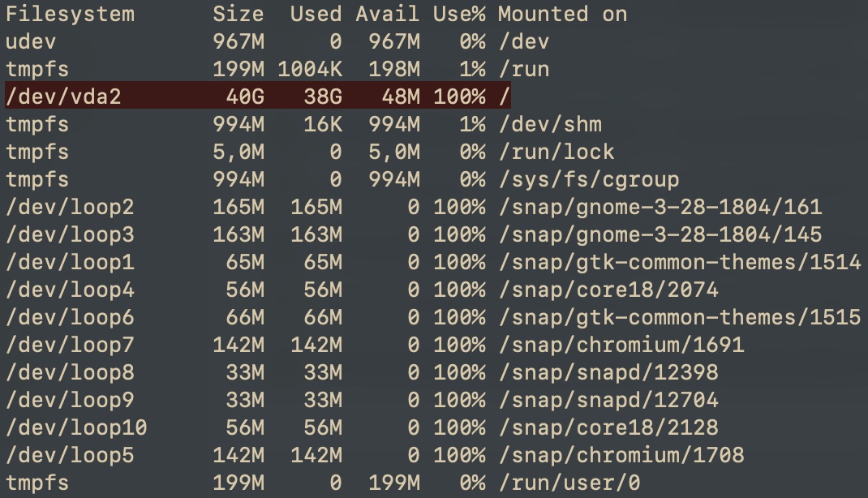Click the /snap/gnome-3-28-1804/161 mount path
The width and height of the screenshot is (868, 498).
pos(660,207)
